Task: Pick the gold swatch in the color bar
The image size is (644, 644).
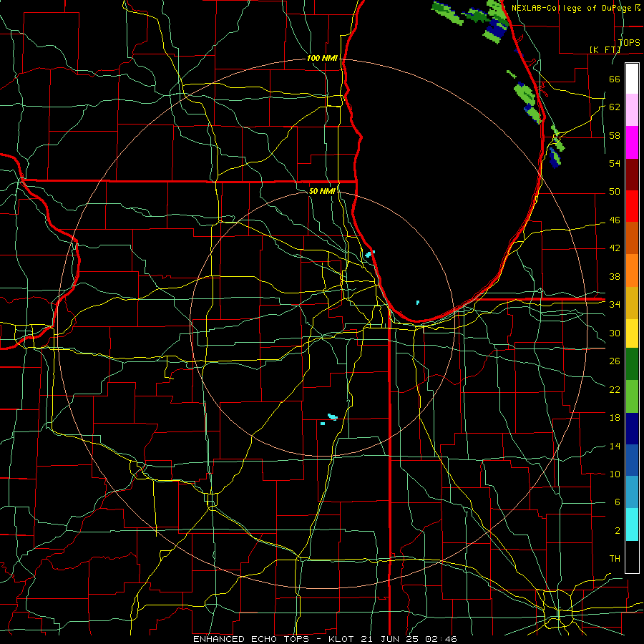Action: point(632,303)
